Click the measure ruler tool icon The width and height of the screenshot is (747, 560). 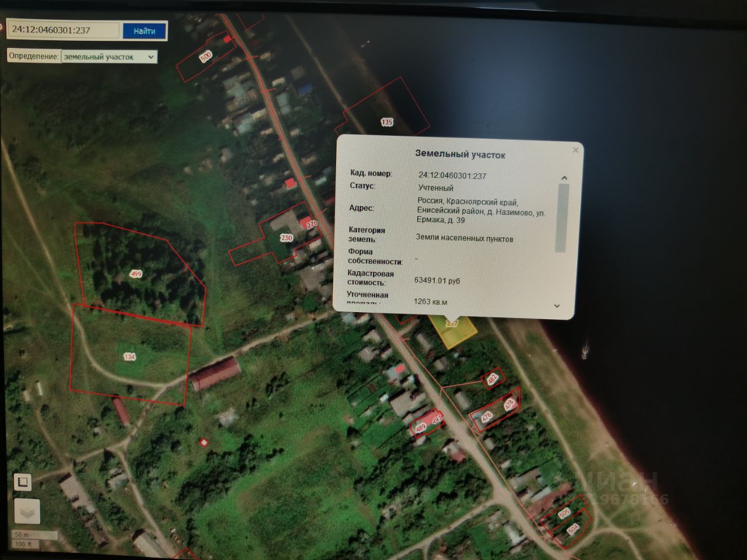click(23, 482)
